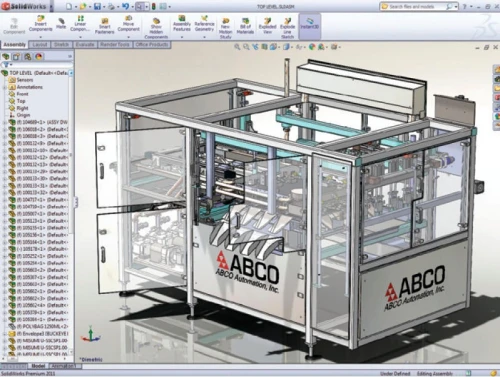500x377 pixels.
Task: Open the Move Component dropdown arrow
Action: 128,37
